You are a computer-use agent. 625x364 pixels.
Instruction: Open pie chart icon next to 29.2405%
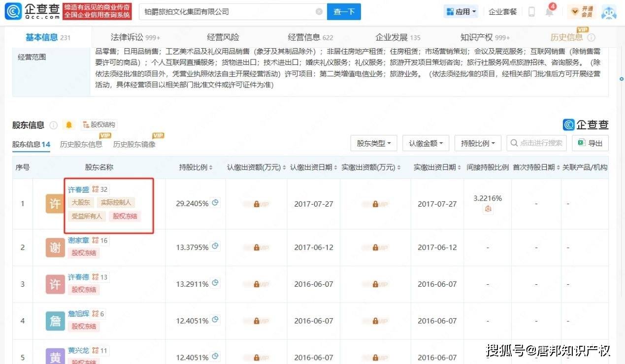[215, 203]
